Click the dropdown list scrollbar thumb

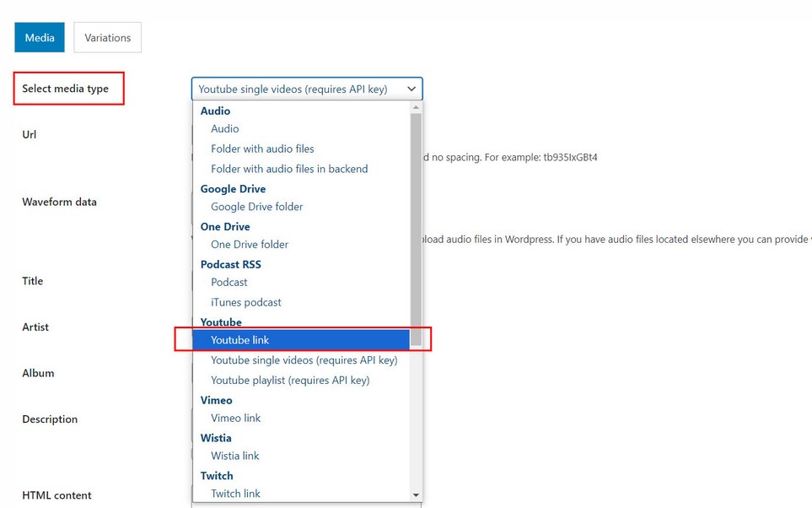pos(416,230)
